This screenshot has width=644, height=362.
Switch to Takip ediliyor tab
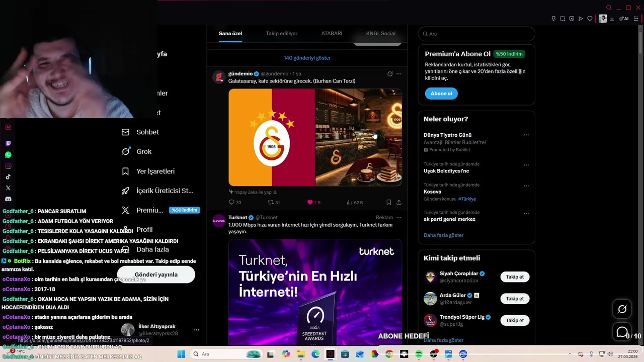point(282,34)
